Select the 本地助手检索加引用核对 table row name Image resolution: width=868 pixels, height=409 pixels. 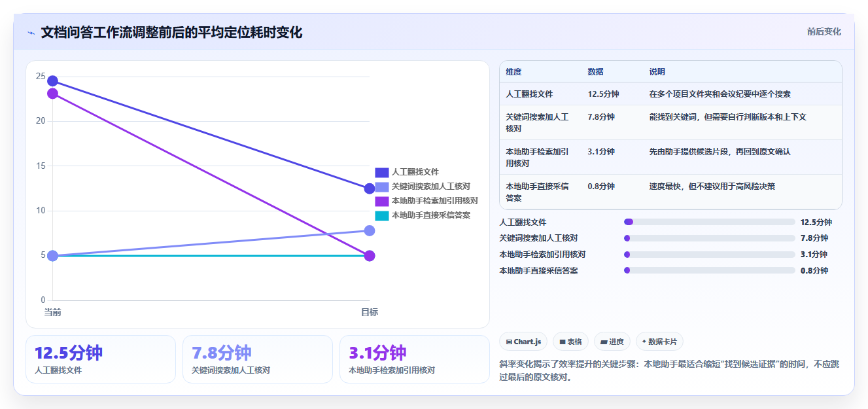(x=537, y=157)
